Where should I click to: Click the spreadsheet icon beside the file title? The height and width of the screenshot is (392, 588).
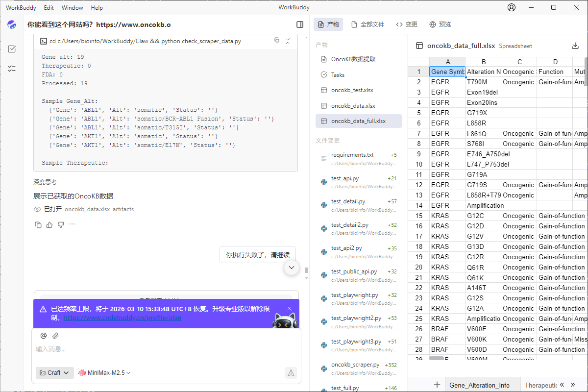coord(419,46)
